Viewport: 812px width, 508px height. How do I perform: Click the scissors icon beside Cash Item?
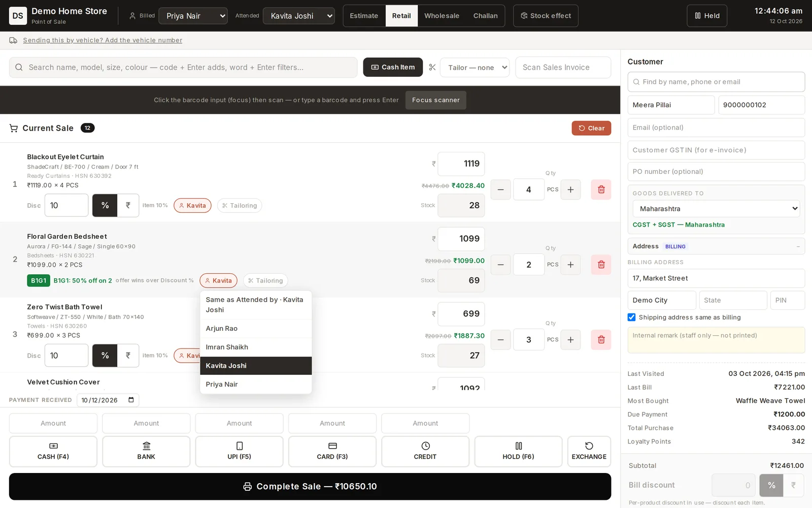pos(432,67)
